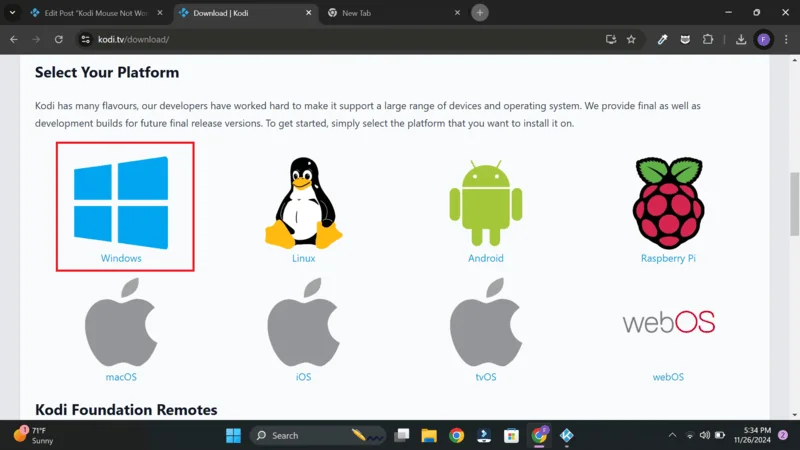800x450 pixels.
Task: Click the scrollbar down arrow
Action: point(794,415)
